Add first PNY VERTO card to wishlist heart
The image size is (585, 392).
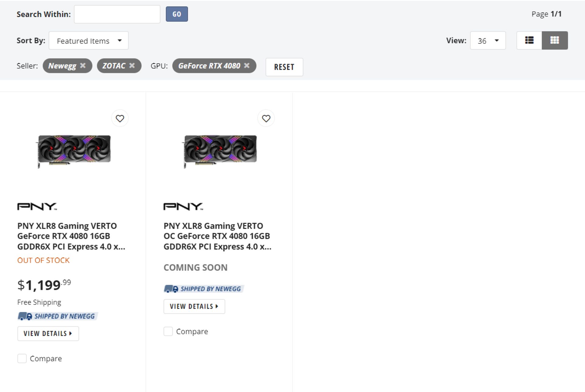coord(120,118)
